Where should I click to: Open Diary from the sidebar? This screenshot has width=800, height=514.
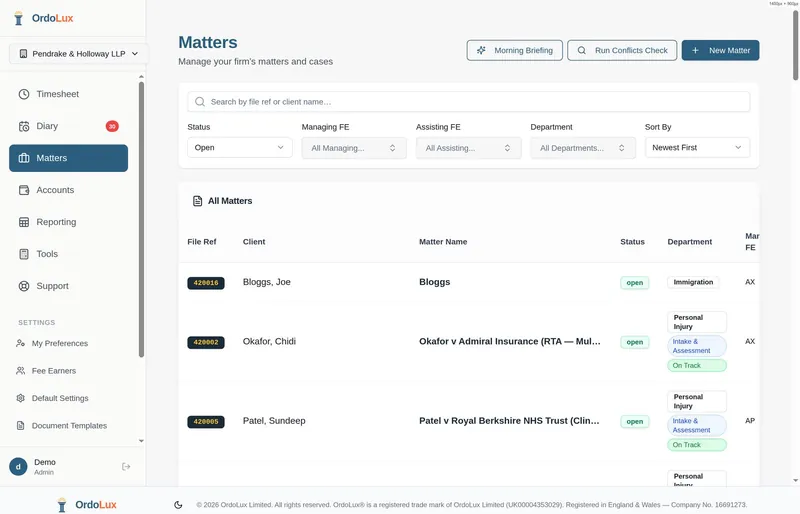(x=68, y=127)
